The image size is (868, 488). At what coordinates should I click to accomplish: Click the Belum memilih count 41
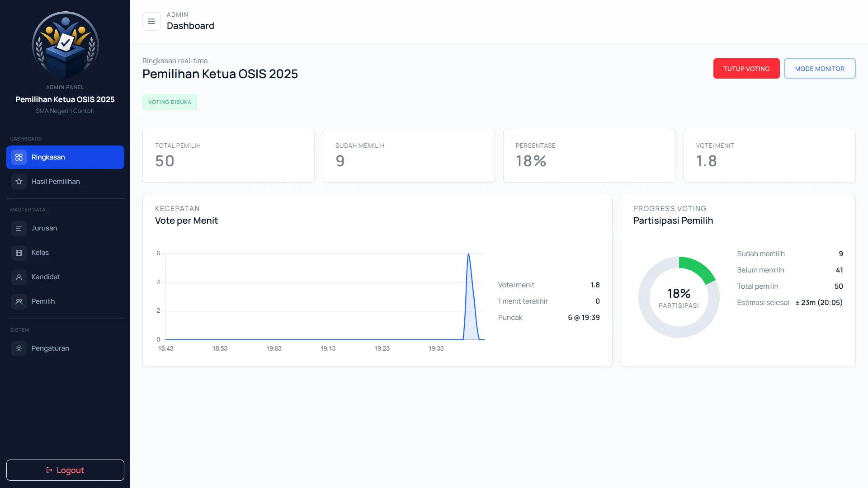840,270
